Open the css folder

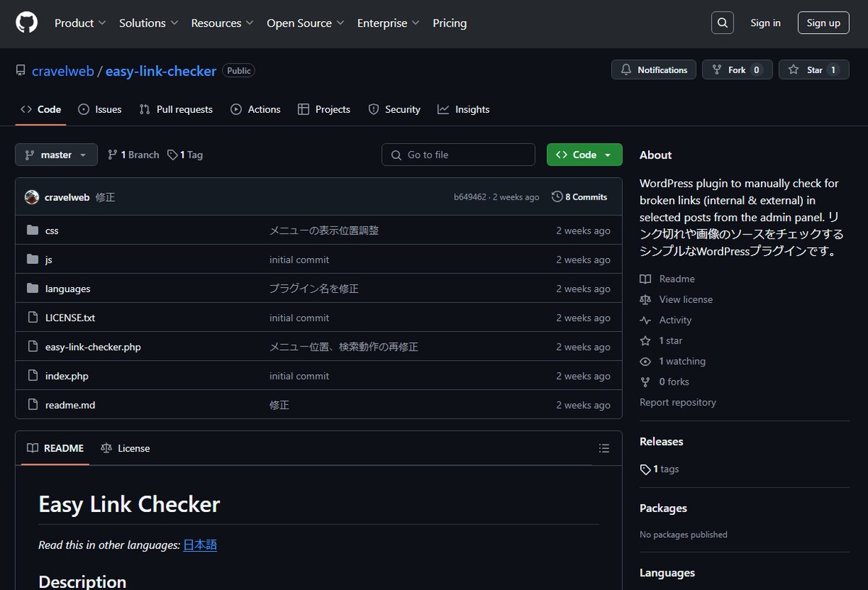pos(51,231)
